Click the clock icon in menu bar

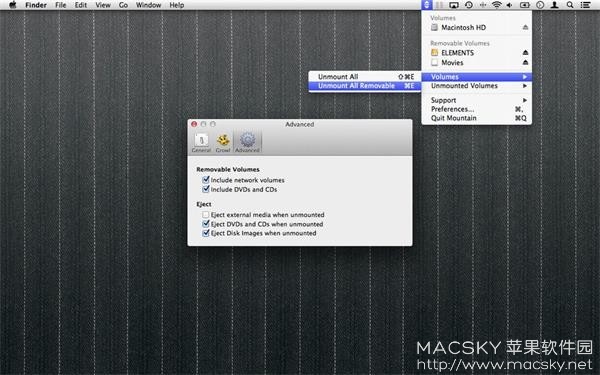pos(540,5)
